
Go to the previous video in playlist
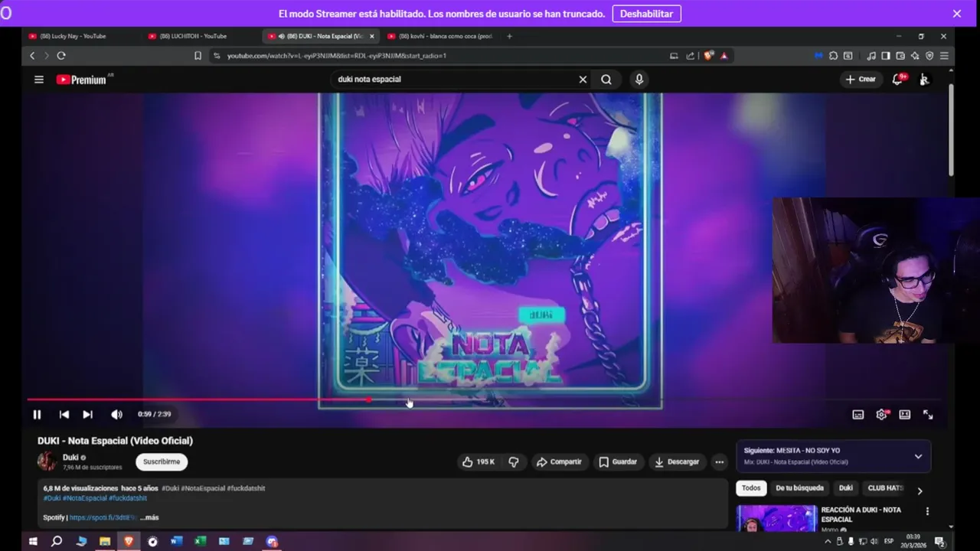(x=64, y=414)
